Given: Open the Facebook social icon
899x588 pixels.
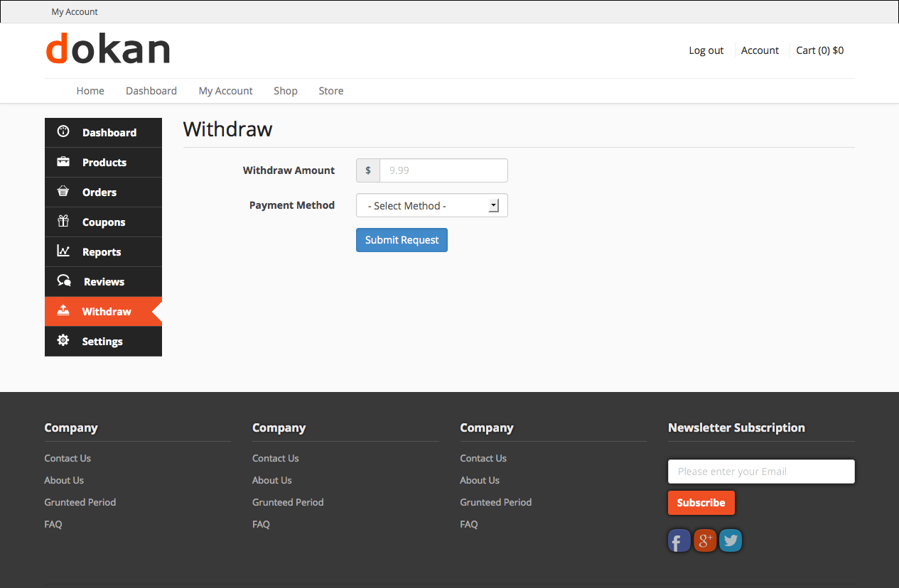Looking at the screenshot, I should [679, 541].
